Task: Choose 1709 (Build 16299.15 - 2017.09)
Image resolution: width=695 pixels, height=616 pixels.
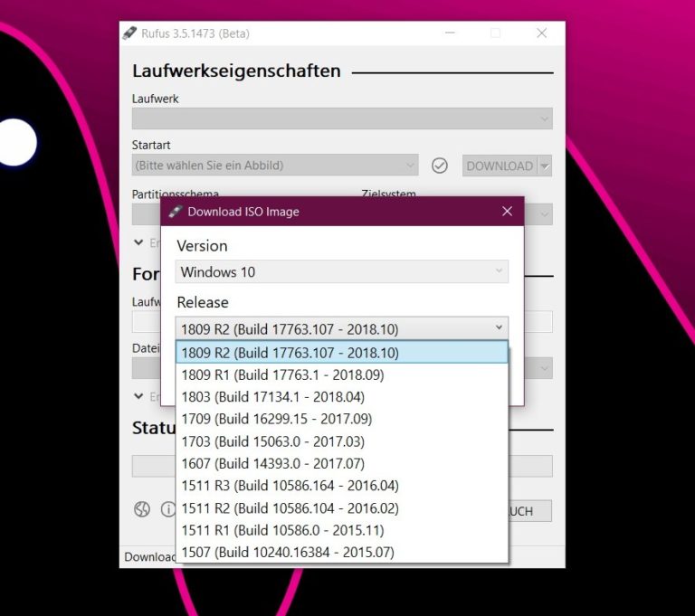Action: pos(342,419)
